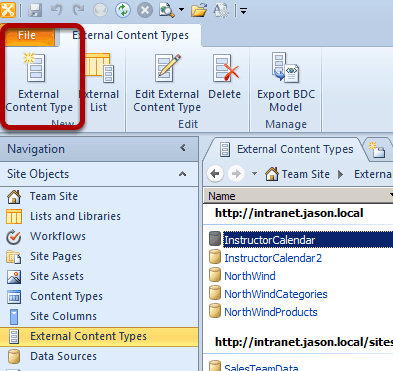The image size is (393, 371).
Task: Click the Data Sources cylinder icon
Action: coord(14,357)
